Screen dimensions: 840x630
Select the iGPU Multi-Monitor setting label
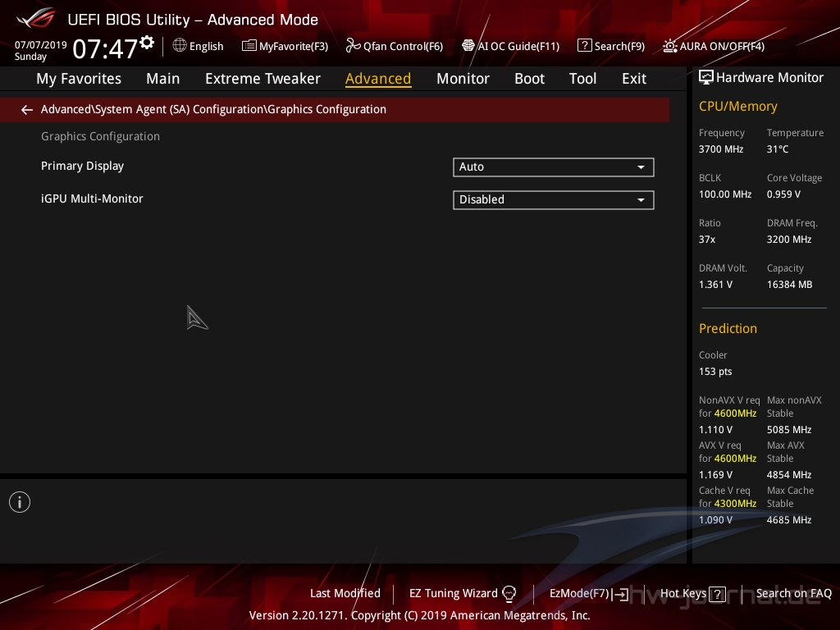92,199
